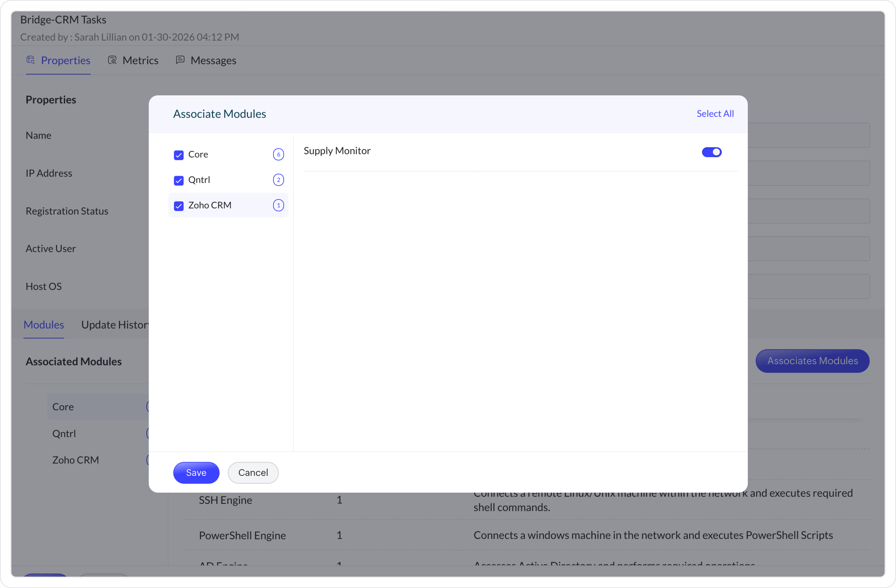Click the Messages tab icon

click(x=180, y=60)
